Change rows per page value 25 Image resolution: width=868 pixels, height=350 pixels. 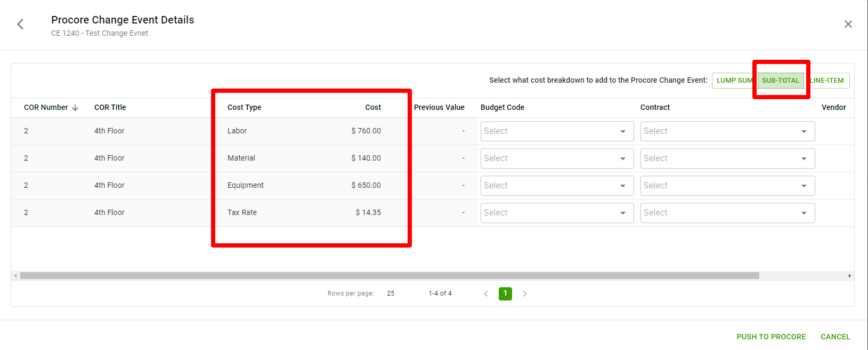(391, 293)
